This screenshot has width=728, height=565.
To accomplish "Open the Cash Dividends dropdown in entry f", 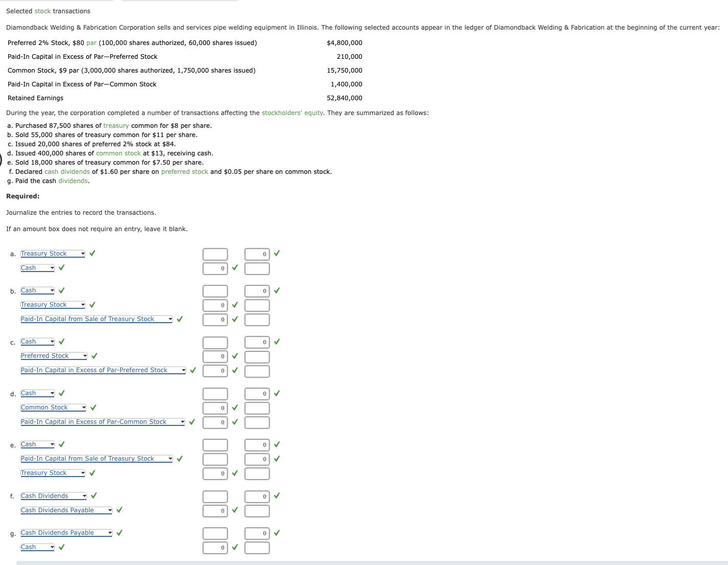I will (x=54, y=496).
